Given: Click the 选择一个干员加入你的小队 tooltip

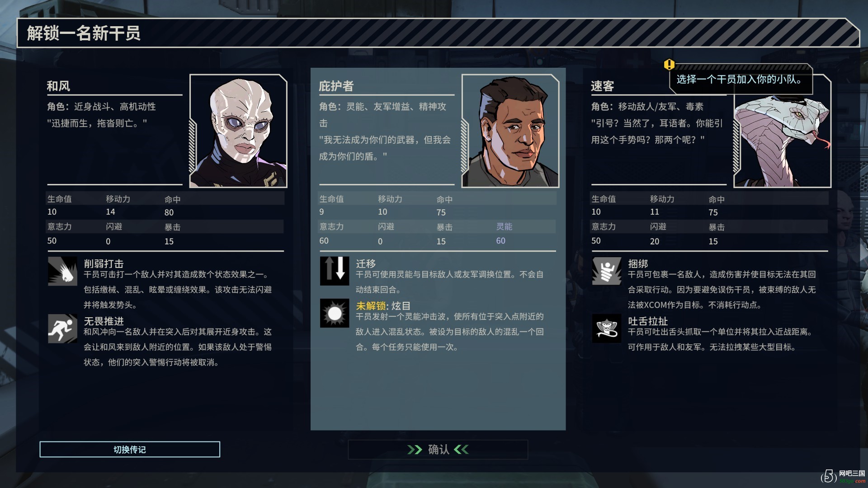Looking at the screenshot, I should 741,80.
